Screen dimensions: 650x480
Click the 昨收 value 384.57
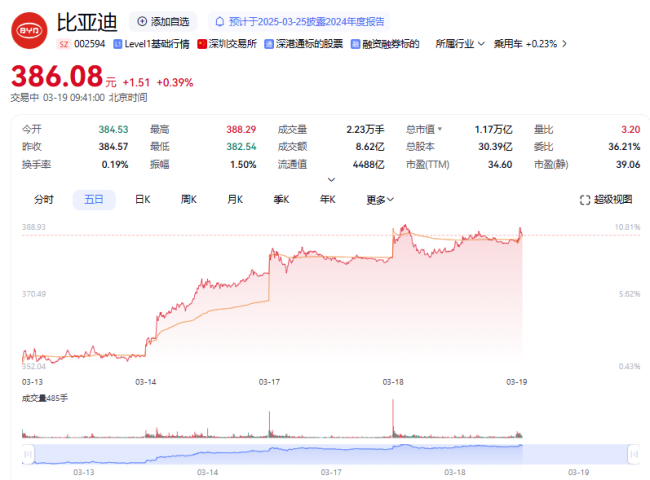coord(113,147)
